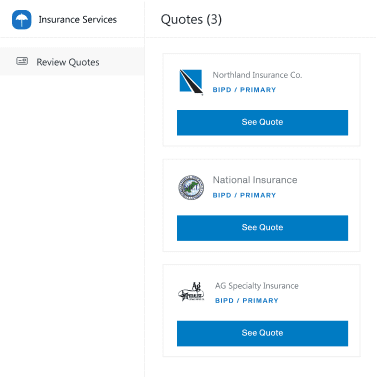Click the Northland Insurance Co. logo
Viewport: 376px width, 377px height.
point(191,82)
